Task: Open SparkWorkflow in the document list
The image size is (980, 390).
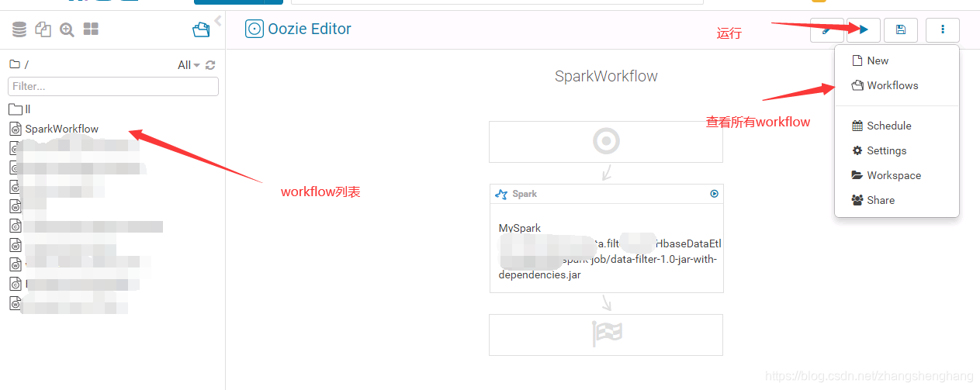Action: click(x=61, y=129)
